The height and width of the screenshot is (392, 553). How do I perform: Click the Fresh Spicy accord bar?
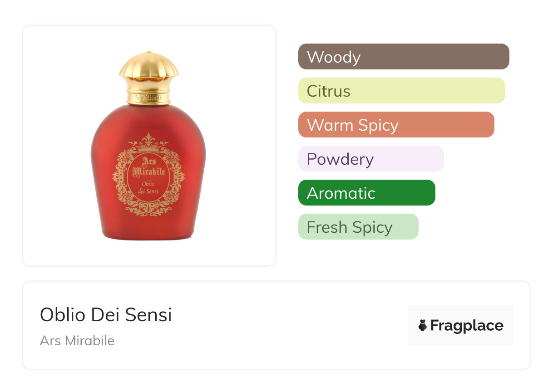point(358,227)
